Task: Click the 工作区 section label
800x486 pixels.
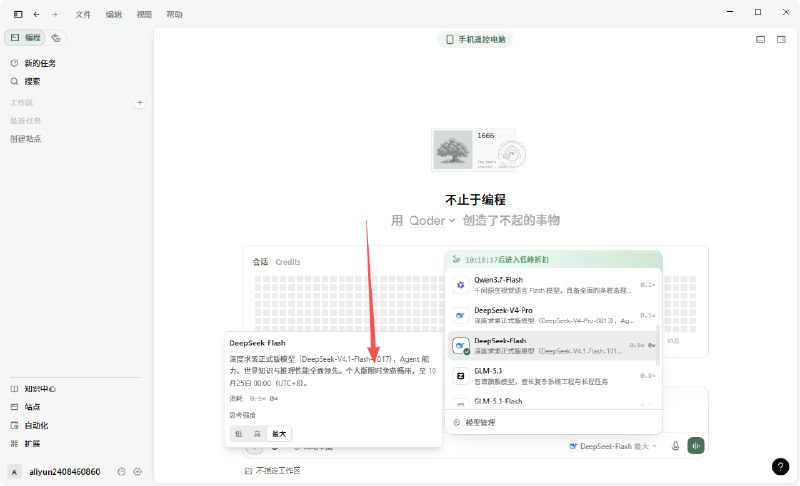Action: pos(21,103)
